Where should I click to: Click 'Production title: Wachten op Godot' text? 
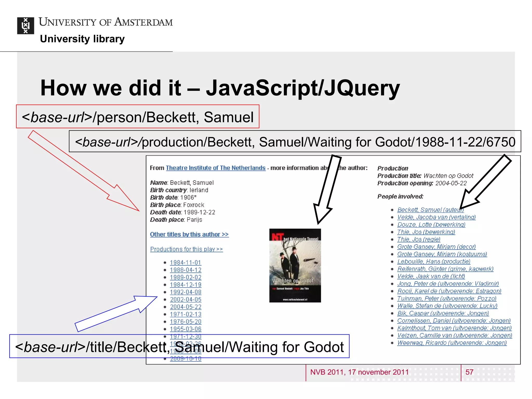[425, 176]
